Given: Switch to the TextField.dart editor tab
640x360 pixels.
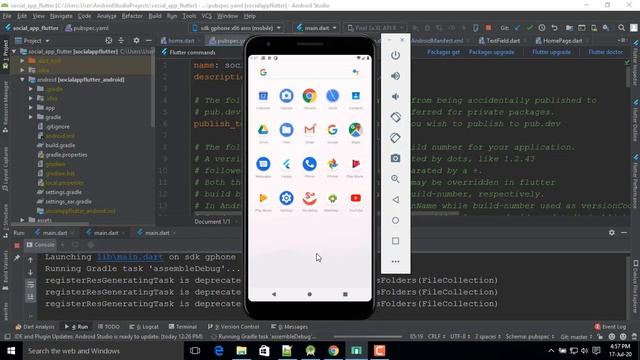Looking at the screenshot, I should pyautogui.click(x=502, y=40).
